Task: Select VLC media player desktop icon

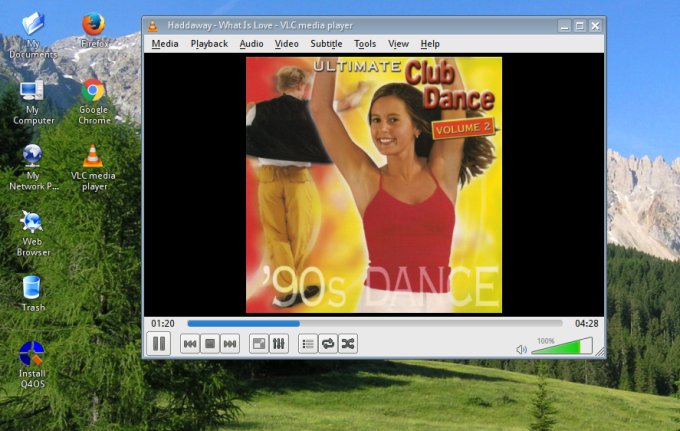Action: [93, 167]
